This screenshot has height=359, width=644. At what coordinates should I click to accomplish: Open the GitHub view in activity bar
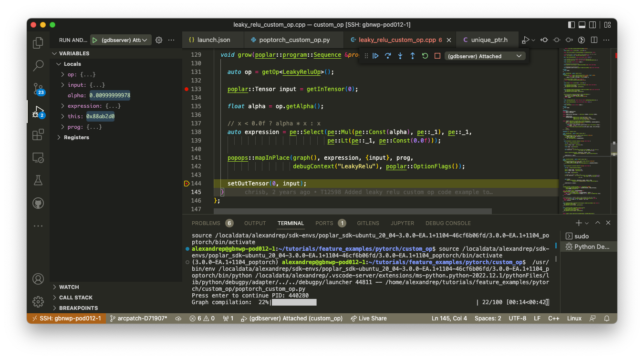tap(38, 203)
